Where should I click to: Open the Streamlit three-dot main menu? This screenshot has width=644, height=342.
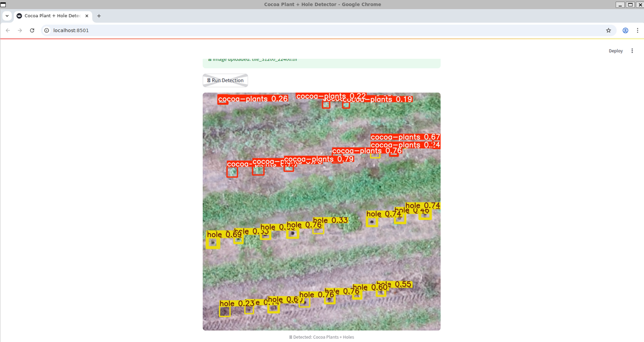632,51
